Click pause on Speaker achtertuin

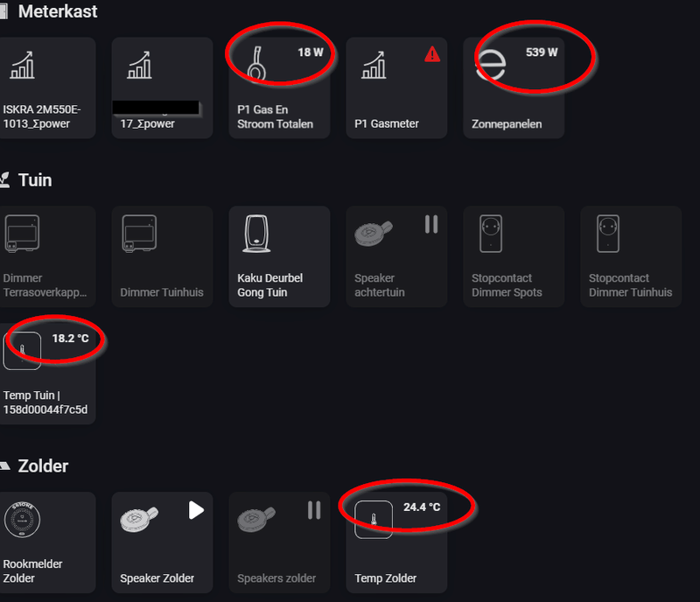[x=430, y=224]
